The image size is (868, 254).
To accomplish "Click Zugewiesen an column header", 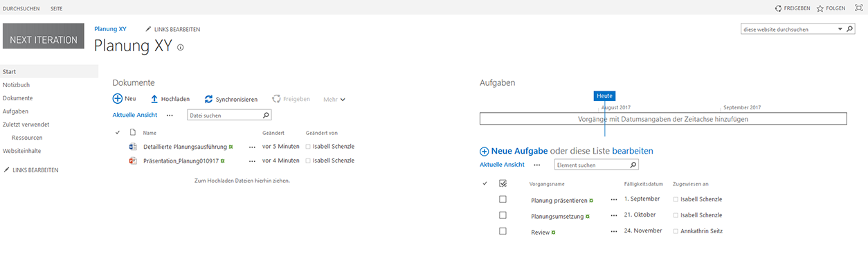I will 690,184.
